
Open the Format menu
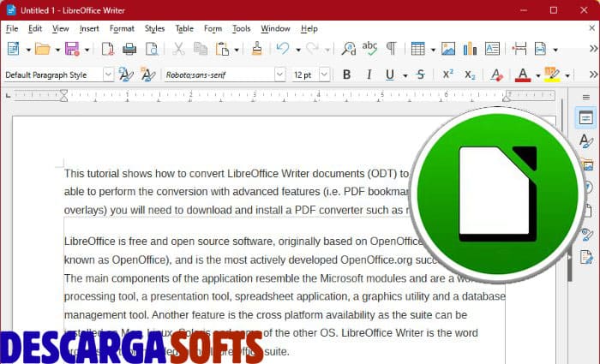tap(122, 28)
